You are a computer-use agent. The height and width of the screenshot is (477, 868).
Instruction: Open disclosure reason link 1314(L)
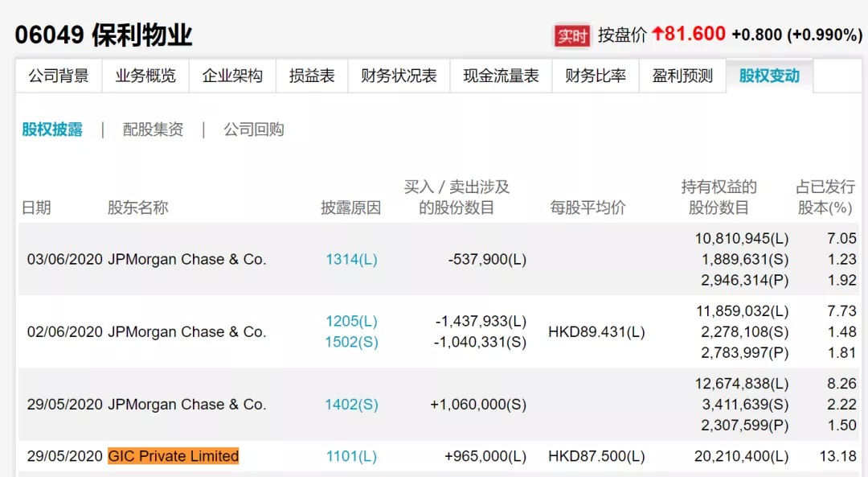(x=351, y=259)
